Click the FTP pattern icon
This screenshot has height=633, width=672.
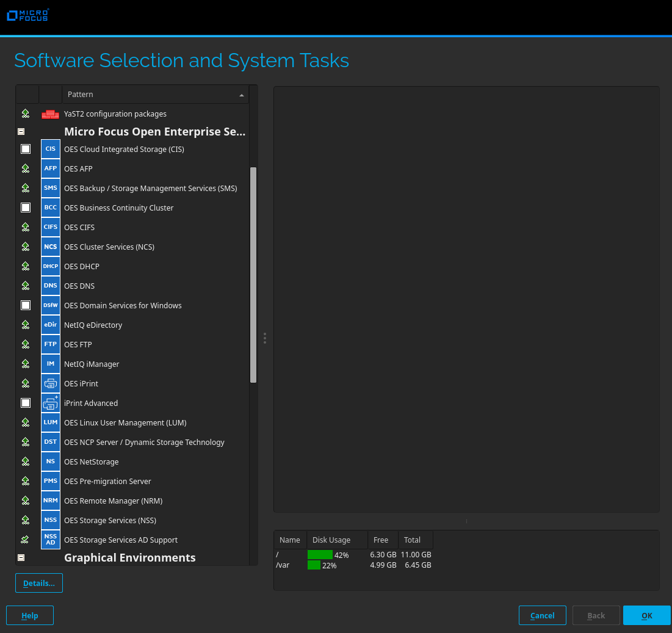(x=51, y=344)
